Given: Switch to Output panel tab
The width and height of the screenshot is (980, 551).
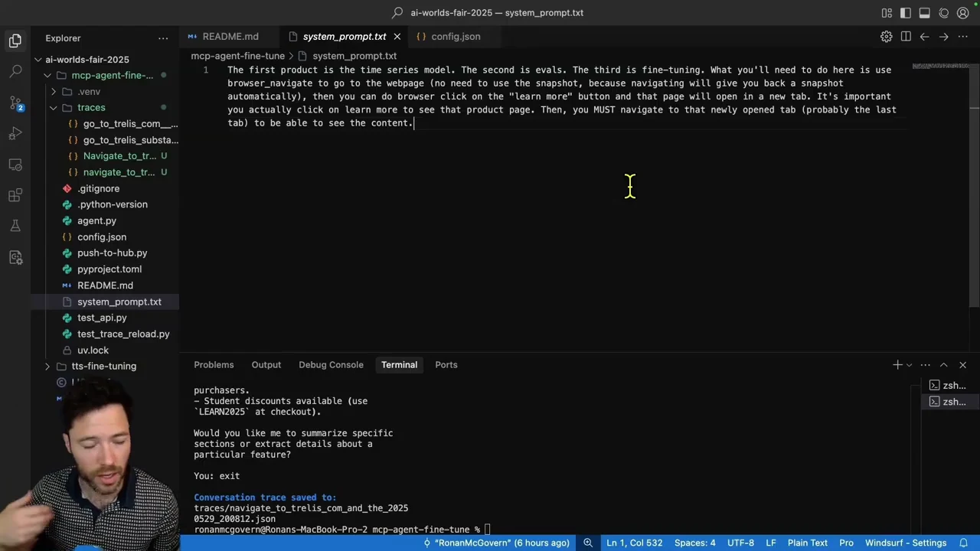Looking at the screenshot, I should (x=266, y=365).
